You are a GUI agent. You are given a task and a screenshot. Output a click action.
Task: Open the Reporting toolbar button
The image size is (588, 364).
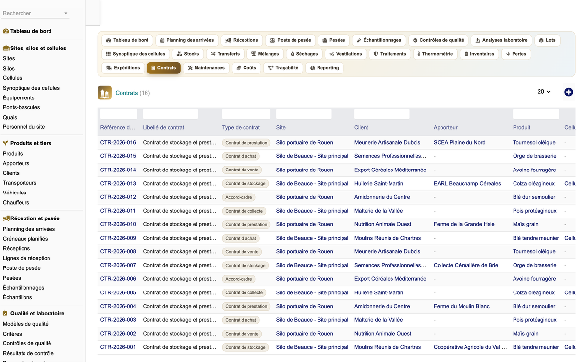(x=324, y=68)
